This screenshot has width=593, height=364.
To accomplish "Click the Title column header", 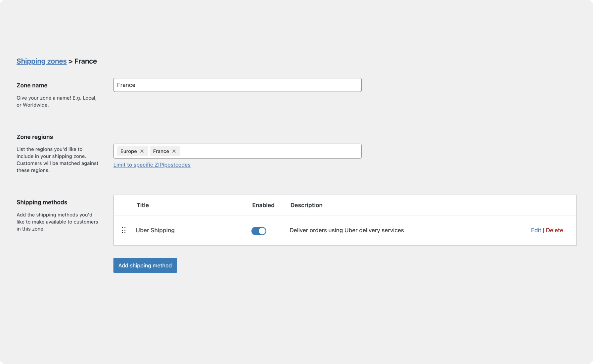I will pos(143,205).
